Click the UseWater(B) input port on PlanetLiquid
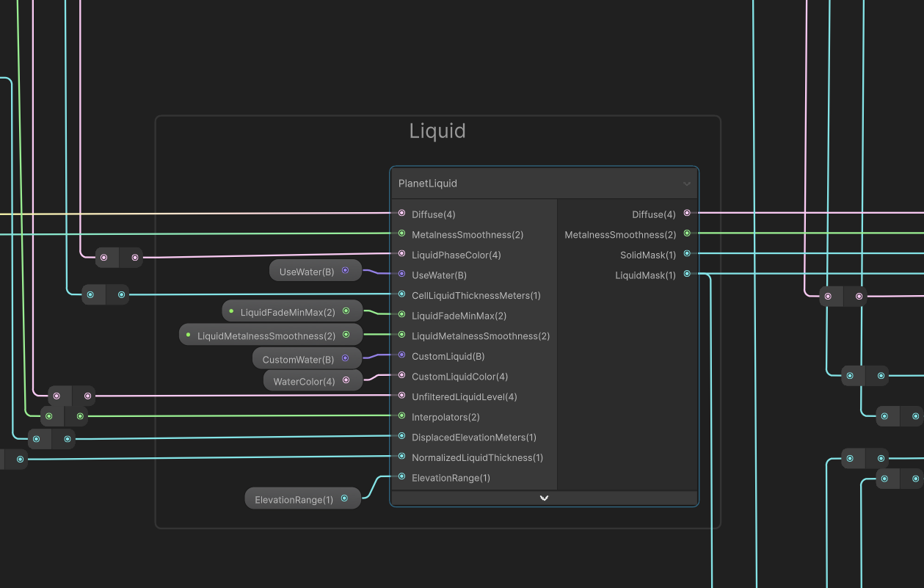924x588 pixels. (x=401, y=275)
